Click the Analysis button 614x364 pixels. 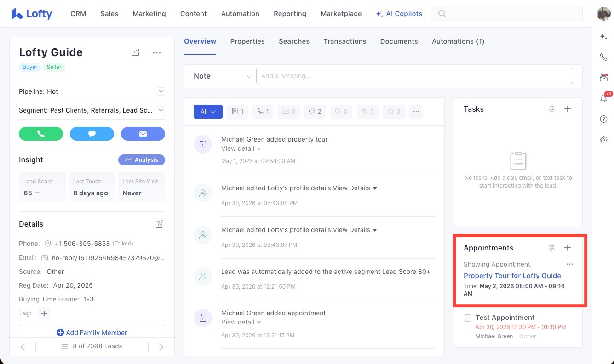point(142,160)
